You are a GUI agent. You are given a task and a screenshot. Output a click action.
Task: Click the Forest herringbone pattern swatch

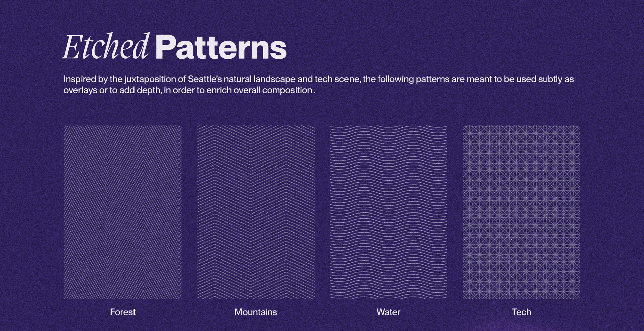coord(123,212)
